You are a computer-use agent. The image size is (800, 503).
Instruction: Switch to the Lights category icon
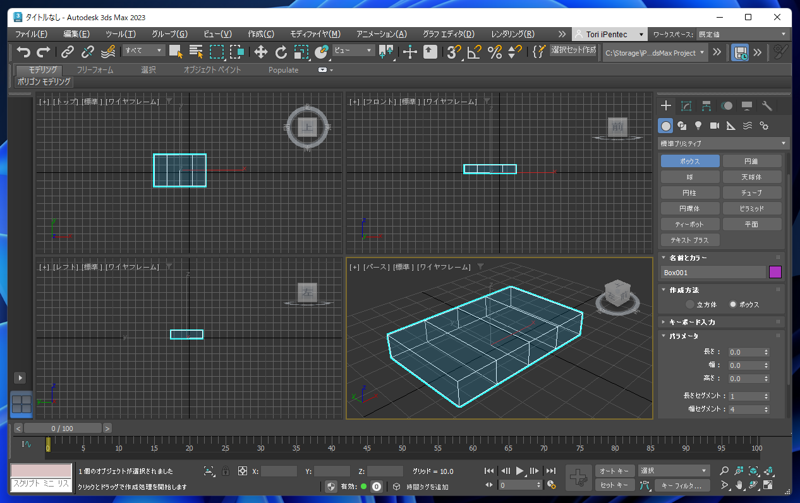[698, 126]
